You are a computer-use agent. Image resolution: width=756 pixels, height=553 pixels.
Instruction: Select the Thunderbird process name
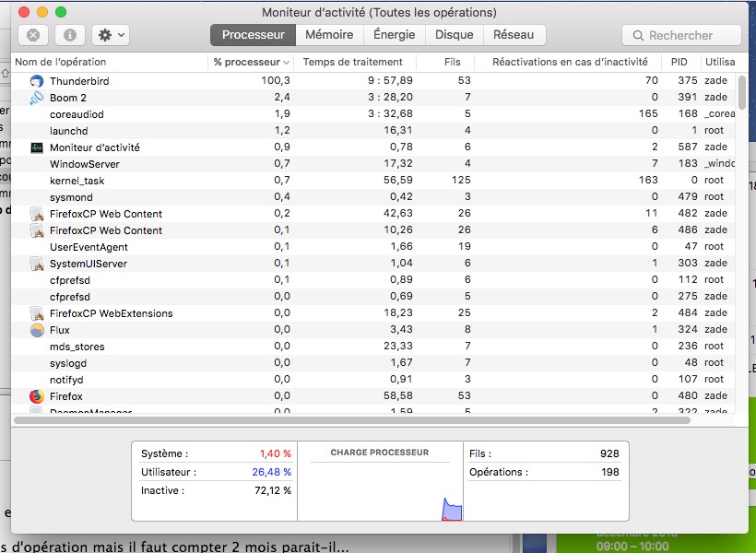click(x=79, y=81)
